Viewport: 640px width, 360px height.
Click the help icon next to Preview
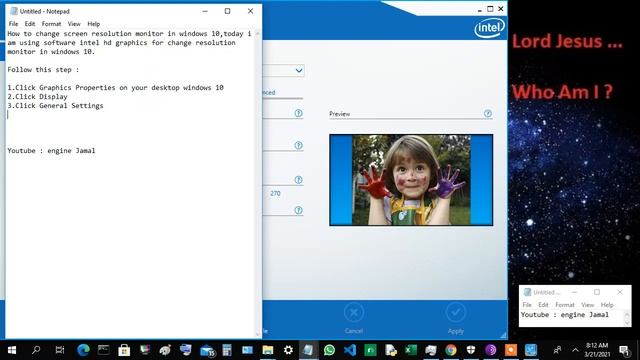tap(488, 113)
